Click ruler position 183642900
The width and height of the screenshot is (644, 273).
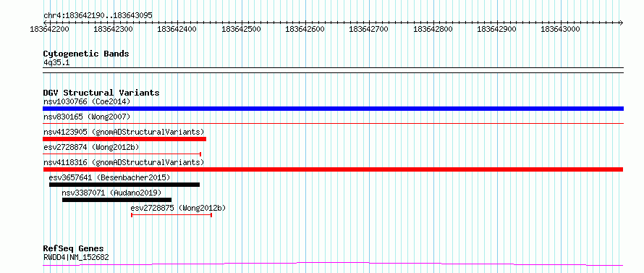point(497,29)
